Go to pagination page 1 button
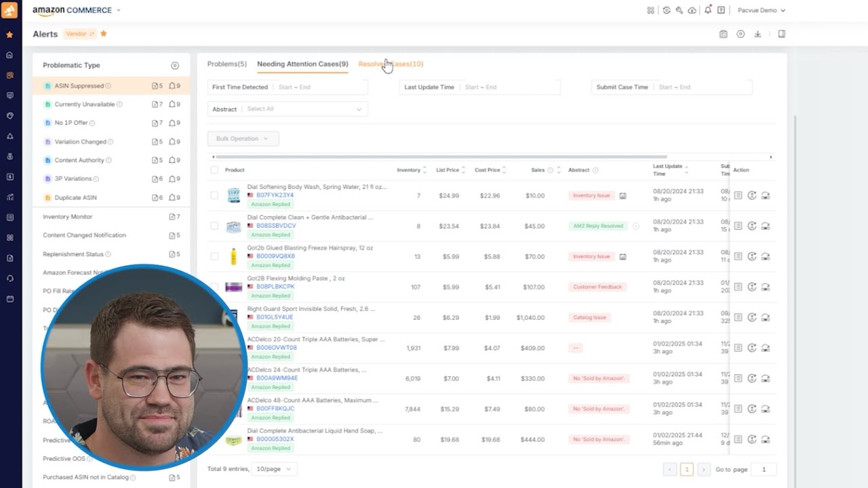This screenshot has height=488, width=868. tap(686, 469)
